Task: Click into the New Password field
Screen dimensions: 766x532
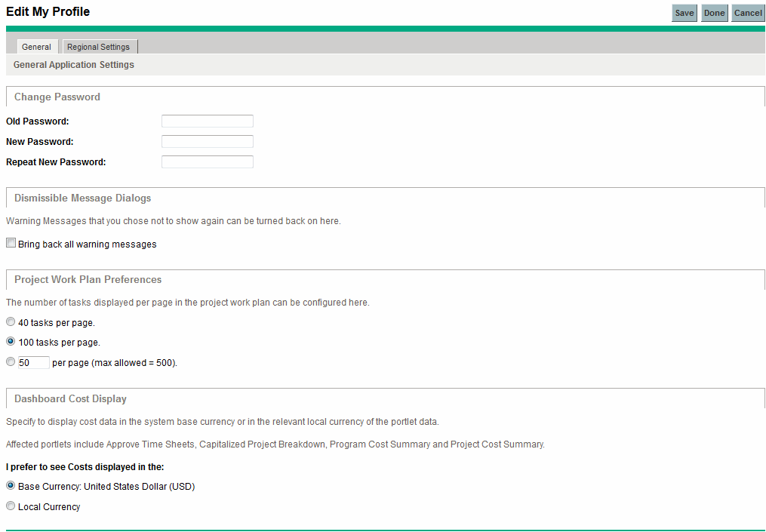Action: 207,142
